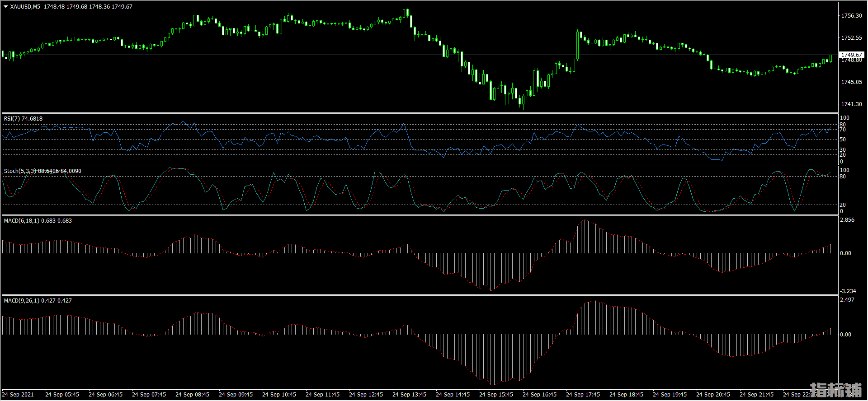Click the 24 Sep 2021 date label
The height and width of the screenshot is (401, 868).
(18, 395)
